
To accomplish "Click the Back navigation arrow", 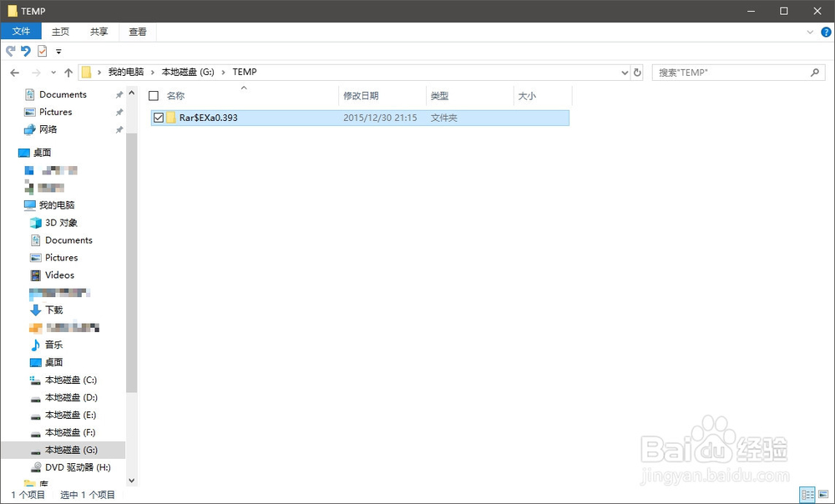I will (x=14, y=72).
